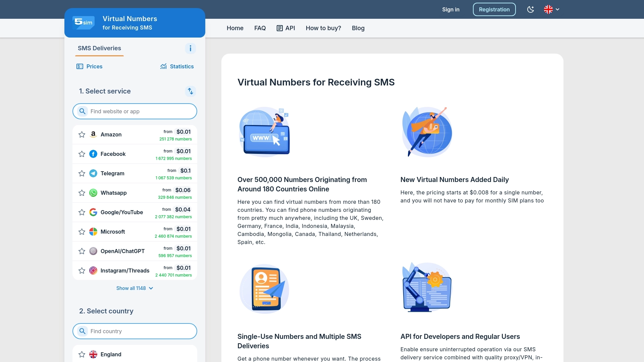This screenshot has height=362, width=644.
Task: Click the Telegram logo icon
Action: tap(93, 173)
